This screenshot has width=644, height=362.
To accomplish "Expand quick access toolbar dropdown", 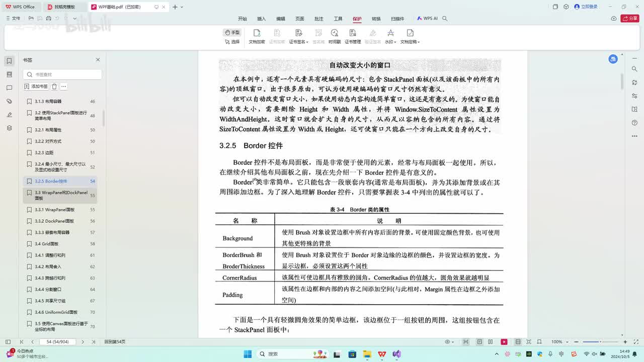I will point(75,19).
